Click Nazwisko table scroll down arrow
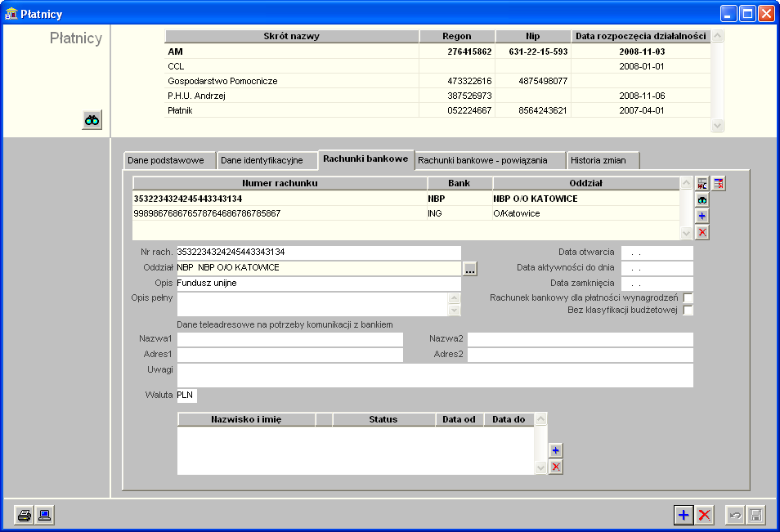 coord(540,467)
